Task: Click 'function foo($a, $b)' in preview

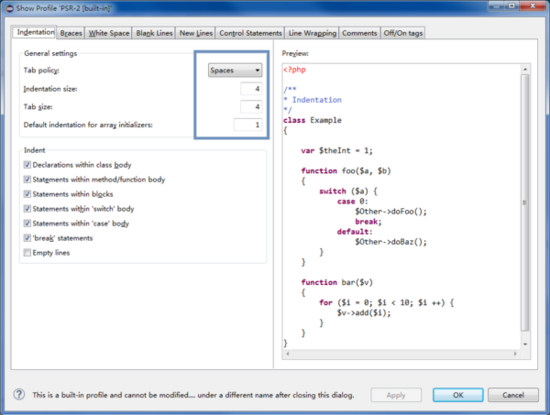Action: pos(346,171)
